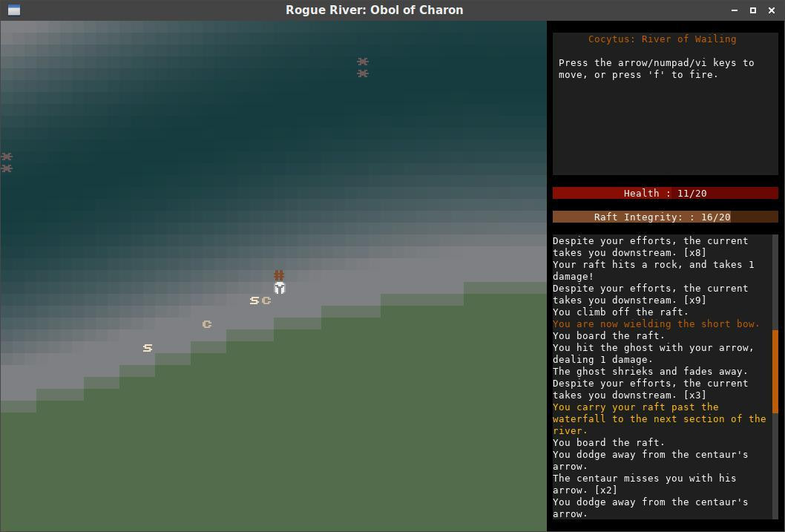The image size is (785, 532).
Task: Click the C enemy right beside the S
Action: 266,301
